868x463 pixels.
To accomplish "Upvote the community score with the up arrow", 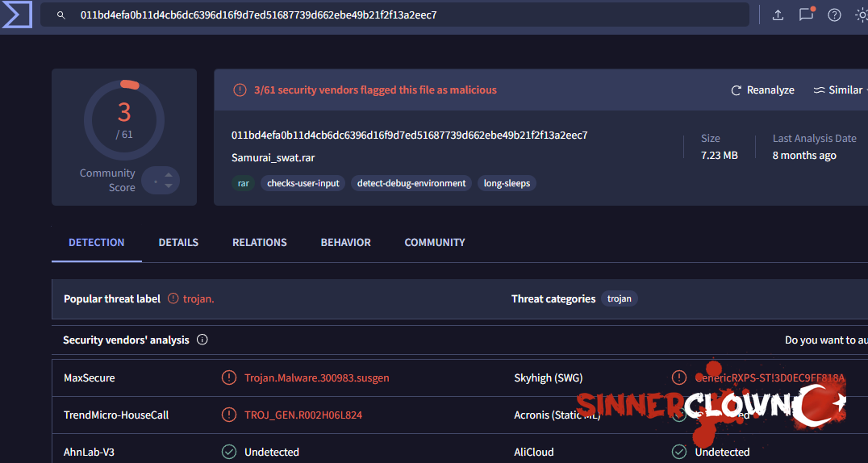I will (169, 175).
